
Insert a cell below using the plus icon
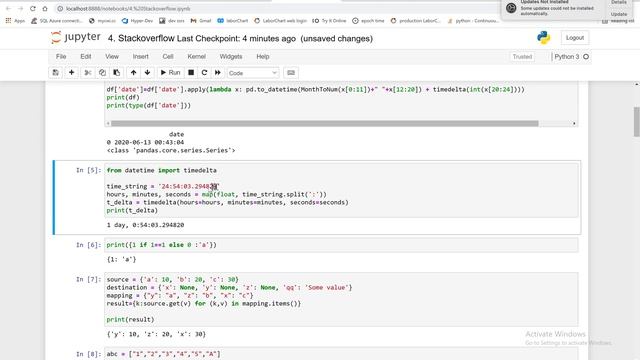click(71, 73)
